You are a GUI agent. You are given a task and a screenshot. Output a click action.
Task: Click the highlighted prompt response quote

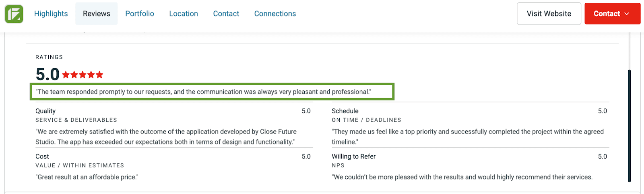[203, 92]
